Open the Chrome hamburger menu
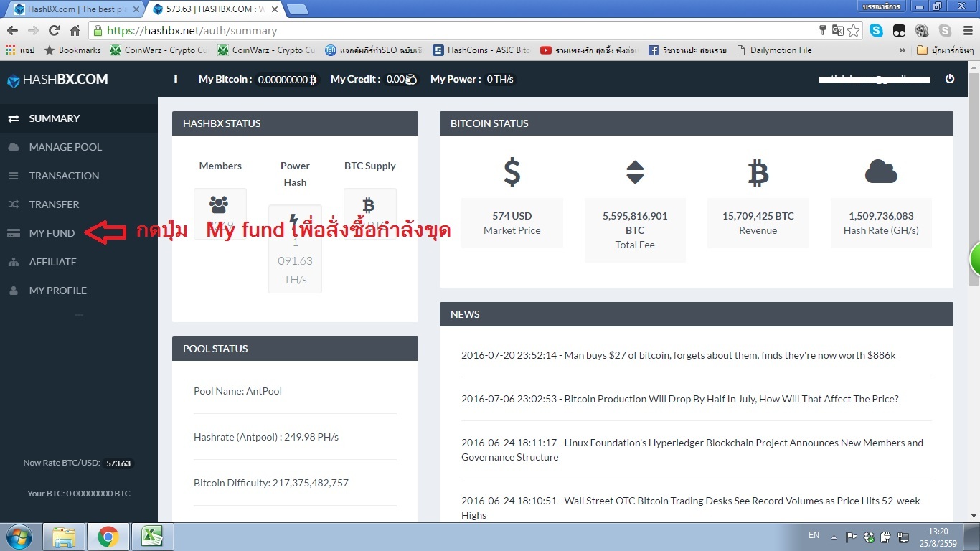This screenshot has height=551, width=980. pyautogui.click(x=966, y=31)
